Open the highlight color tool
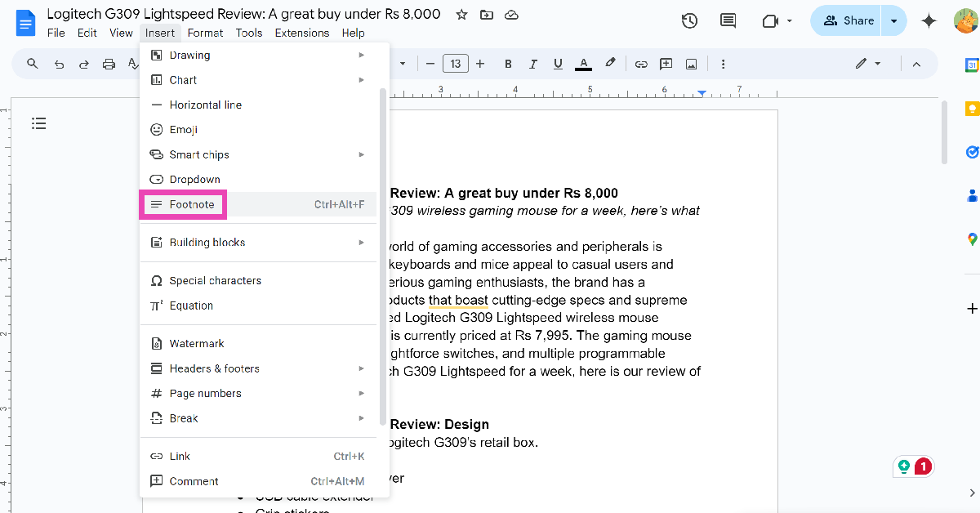The height and width of the screenshot is (513, 980). (x=610, y=63)
